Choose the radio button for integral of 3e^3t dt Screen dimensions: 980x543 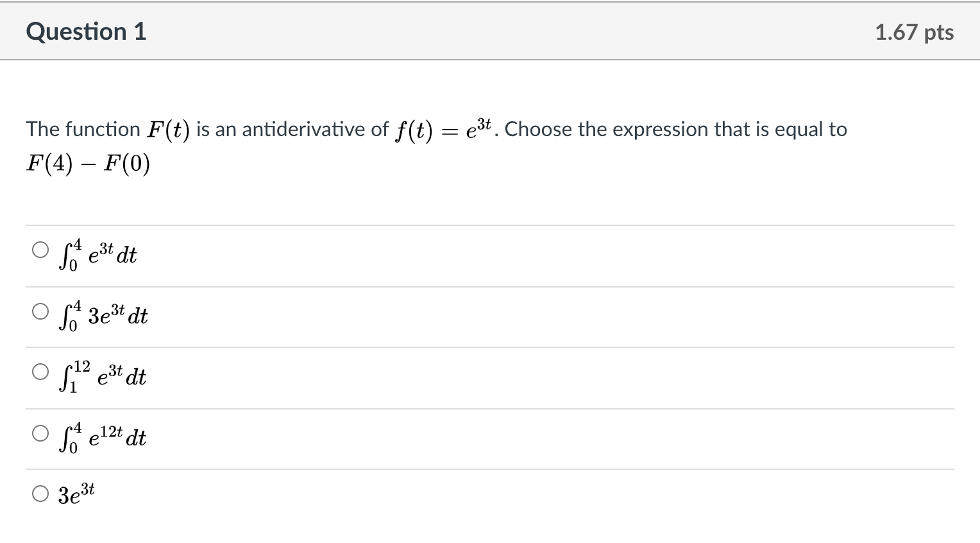click(x=40, y=311)
